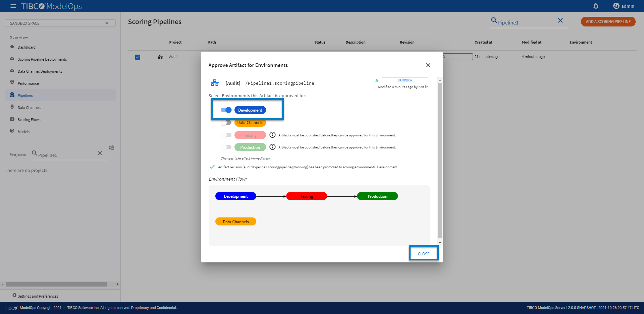Click the green Production node in Environment Flow

coord(377,196)
